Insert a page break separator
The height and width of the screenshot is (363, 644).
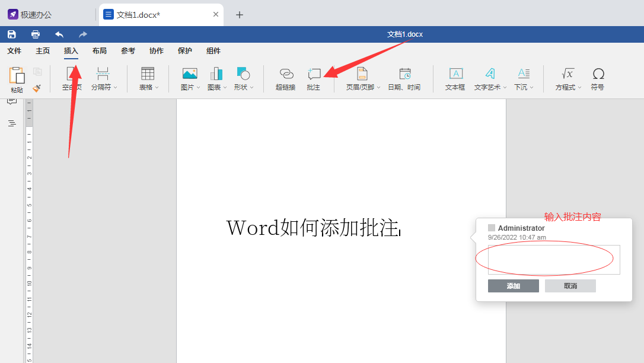click(x=102, y=79)
